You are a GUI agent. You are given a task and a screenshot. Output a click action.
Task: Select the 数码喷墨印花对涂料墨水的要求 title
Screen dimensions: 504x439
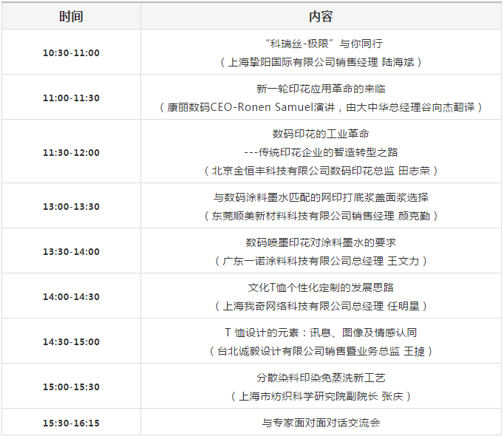(x=321, y=242)
